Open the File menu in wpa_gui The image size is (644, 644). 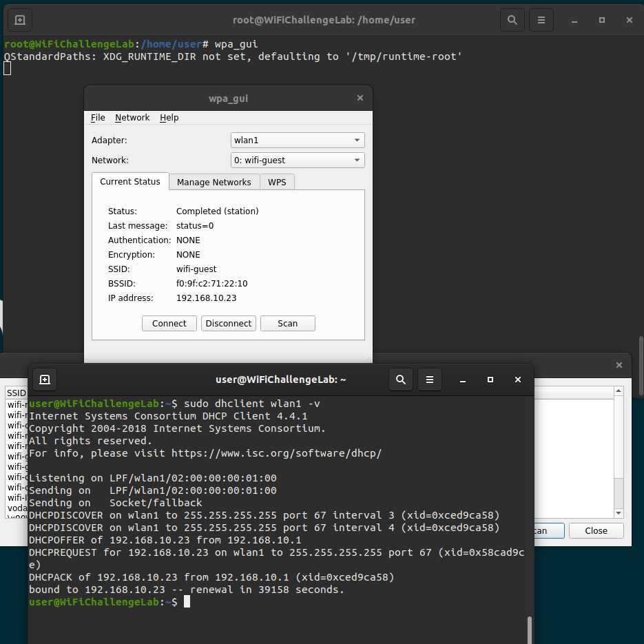98,118
